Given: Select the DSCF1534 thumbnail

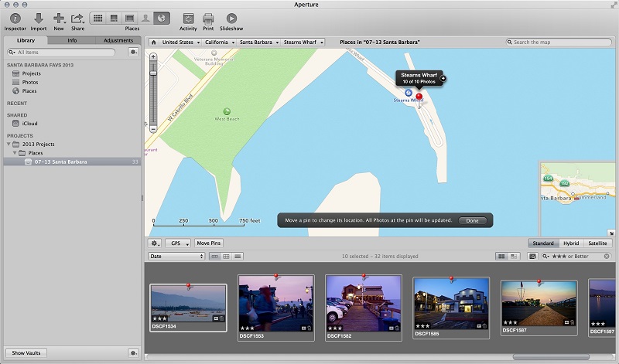Looking at the screenshot, I should point(188,308).
